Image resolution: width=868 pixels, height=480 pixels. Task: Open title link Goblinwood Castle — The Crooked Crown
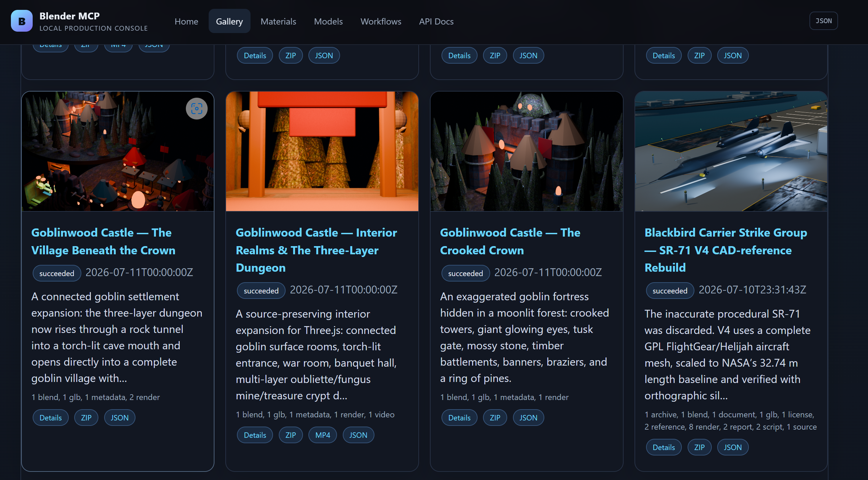(x=510, y=241)
